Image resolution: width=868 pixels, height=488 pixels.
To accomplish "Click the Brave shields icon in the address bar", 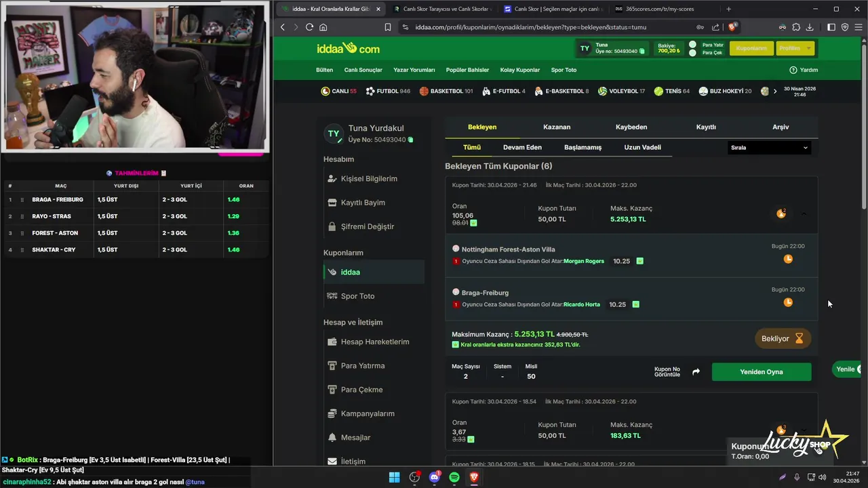I will pyautogui.click(x=732, y=27).
